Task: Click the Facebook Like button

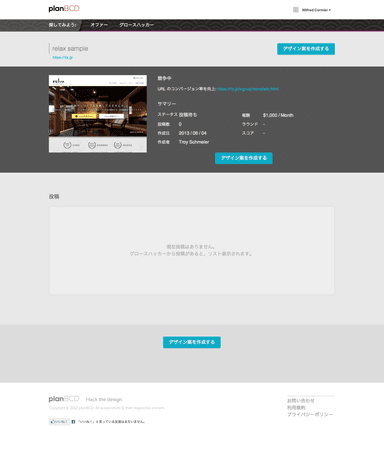Action: [x=59, y=422]
